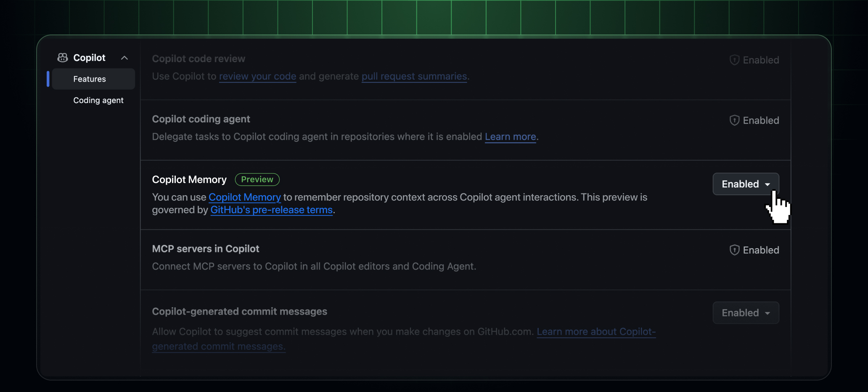
Task: Collapse the Copilot section with the chevron
Action: point(124,57)
